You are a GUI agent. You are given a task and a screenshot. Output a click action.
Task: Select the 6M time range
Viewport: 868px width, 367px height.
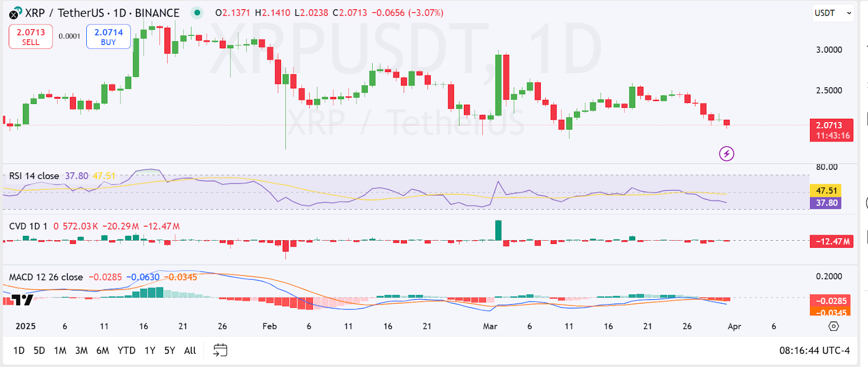(x=103, y=351)
